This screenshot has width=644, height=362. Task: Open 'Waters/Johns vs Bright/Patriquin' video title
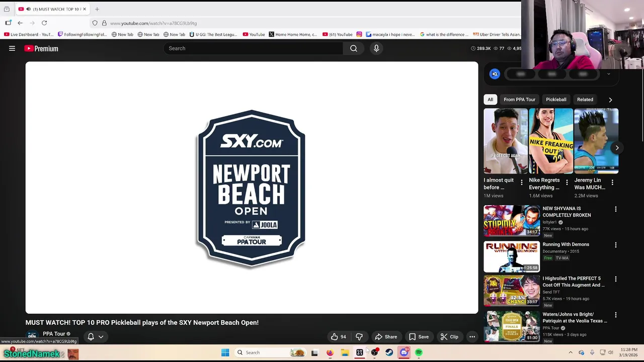click(x=575, y=317)
